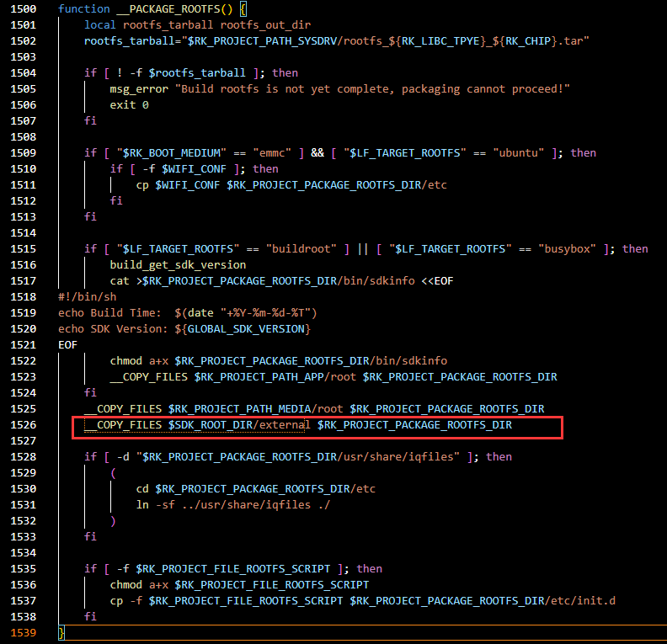The width and height of the screenshot is (667, 644).
Task: Click $WIFI_CONF on line 1510
Action: click(194, 169)
